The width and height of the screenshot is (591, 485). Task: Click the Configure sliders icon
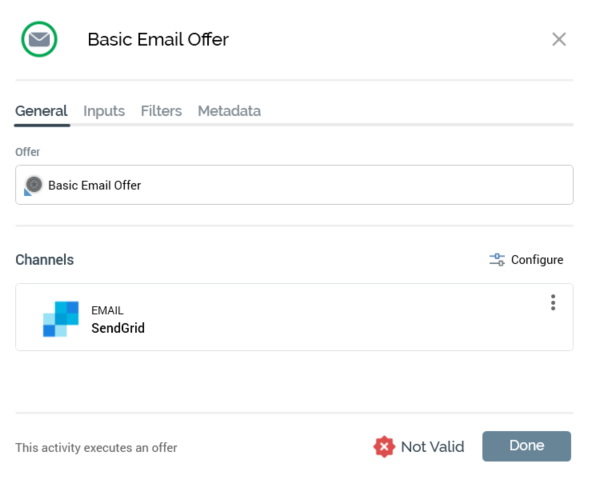pos(497,260)
